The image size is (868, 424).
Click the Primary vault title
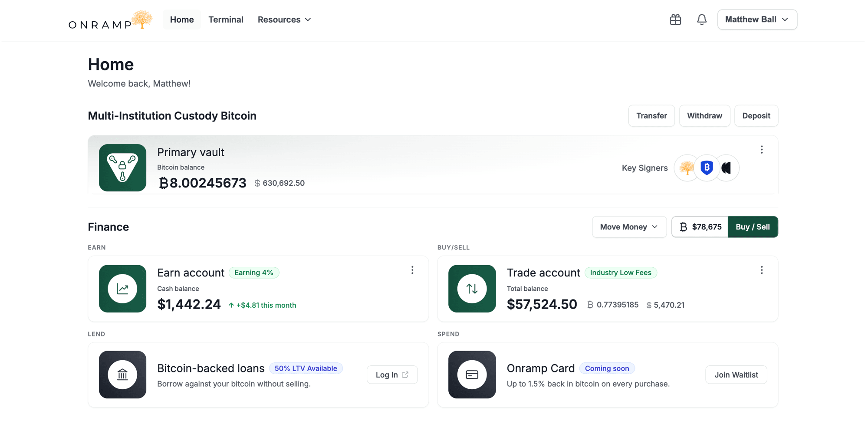point(191,152)
